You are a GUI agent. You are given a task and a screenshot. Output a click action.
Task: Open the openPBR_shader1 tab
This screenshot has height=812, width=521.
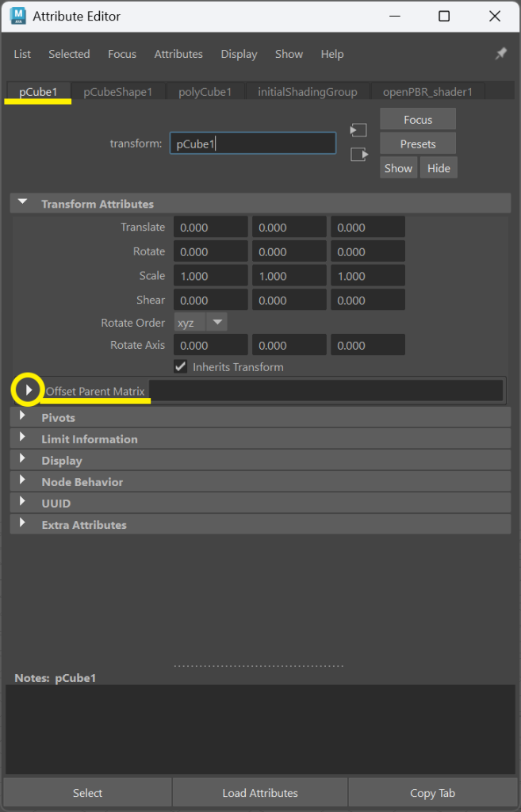[x=427, y=92]
